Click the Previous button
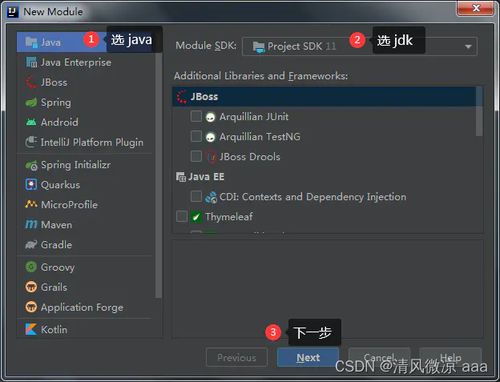The width and height of the screenshot is (500, 382). [237, 357]
